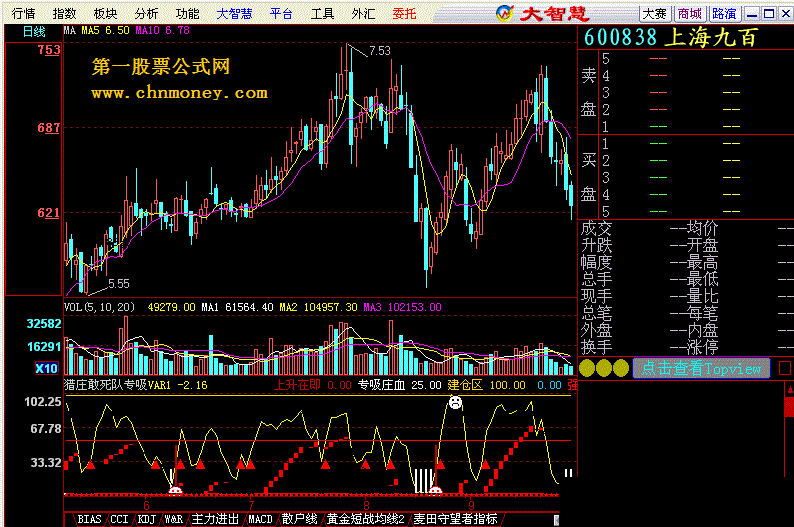794x527 pixels.
Task: Click the smiley marker above the month 6 label
Action: tap(175, 491)
